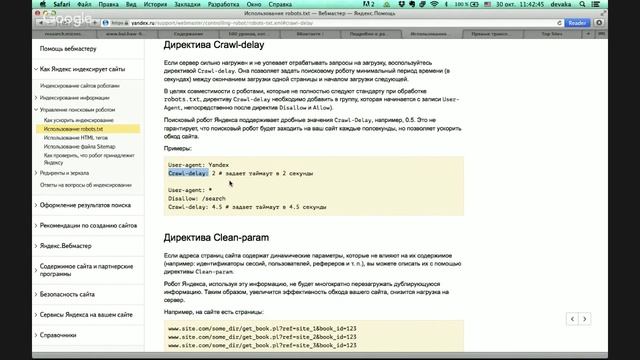Click the Reader button
Screen dimensions: 640x360
(577, 23)
